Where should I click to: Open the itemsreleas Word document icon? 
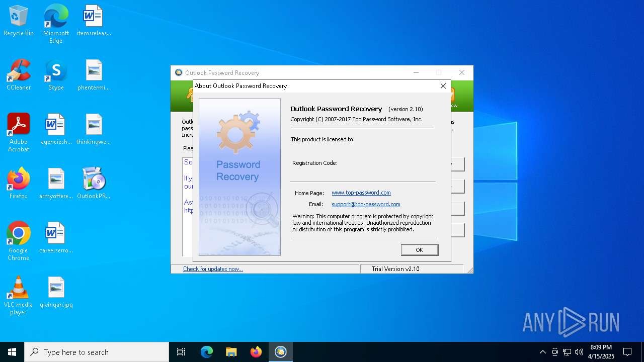94,21
